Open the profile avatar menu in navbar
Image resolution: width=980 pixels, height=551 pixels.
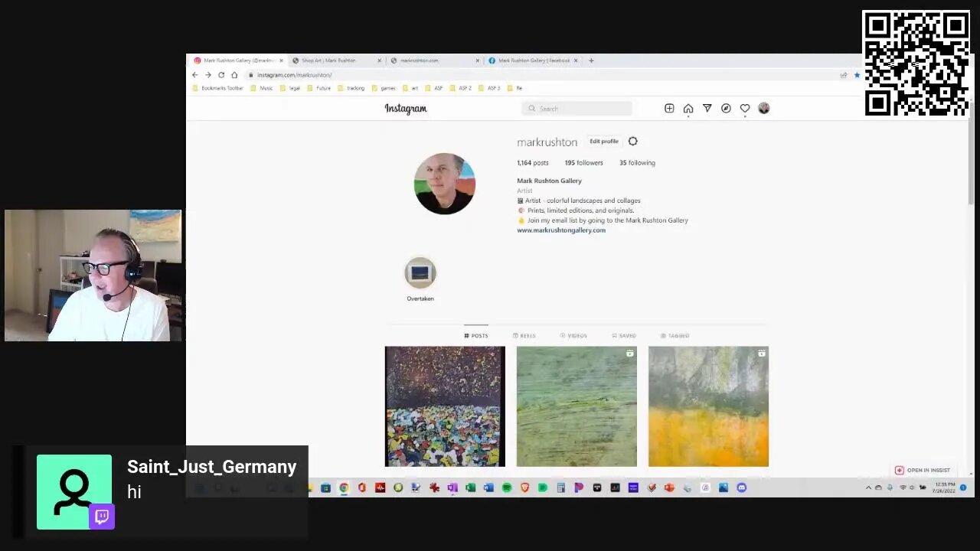763,109
